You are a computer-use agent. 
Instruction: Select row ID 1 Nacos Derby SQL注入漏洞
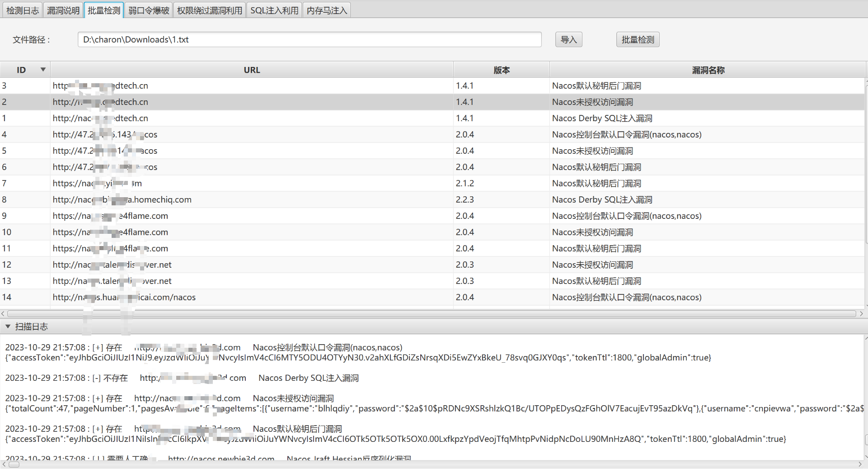pyautogui.click(x=432, y=118)
